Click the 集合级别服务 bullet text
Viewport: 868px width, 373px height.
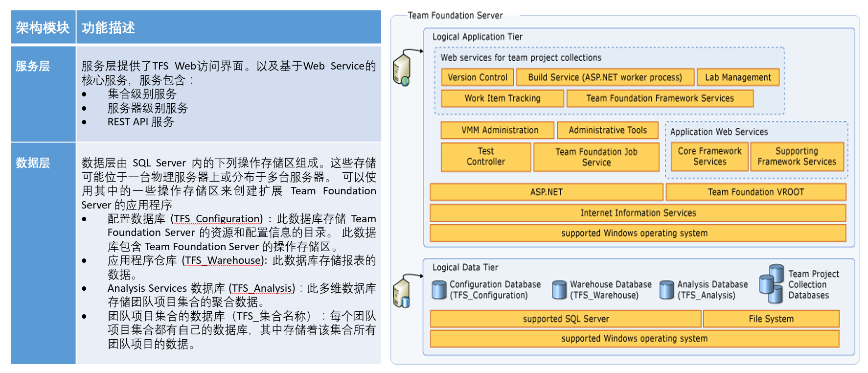142,94
